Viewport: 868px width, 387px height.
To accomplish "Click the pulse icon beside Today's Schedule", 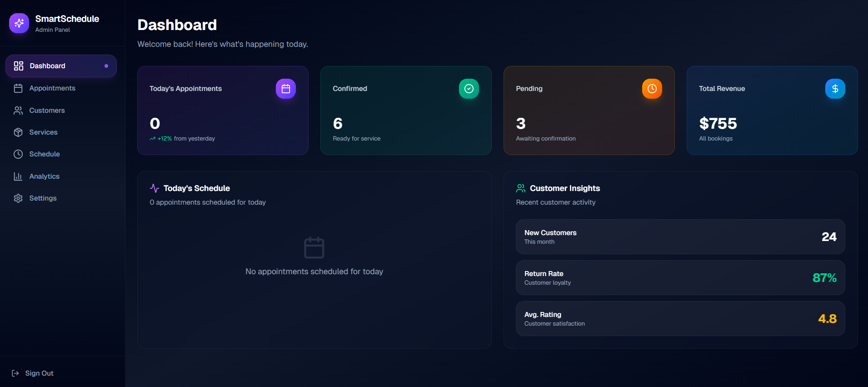I will (155, 188).
